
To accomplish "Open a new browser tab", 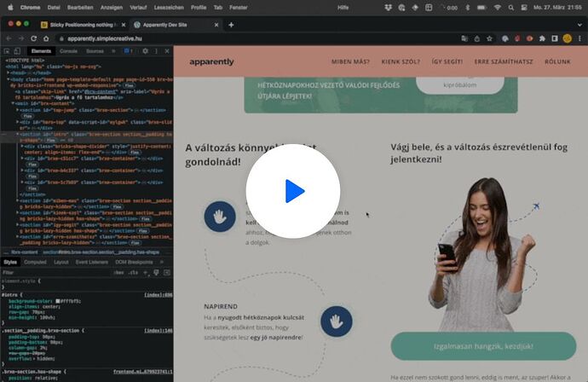I will (231, 25).
